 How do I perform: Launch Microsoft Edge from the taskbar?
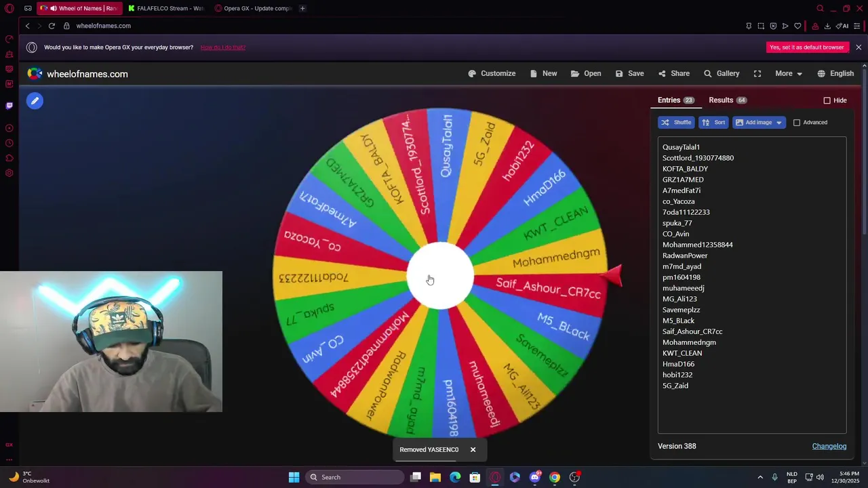click(x=455, y=477)
